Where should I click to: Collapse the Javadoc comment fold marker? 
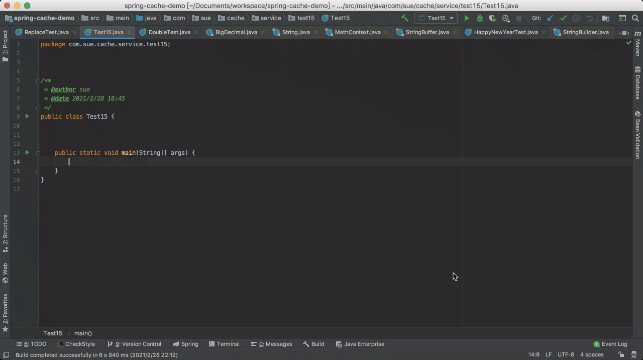pos(37,80)
